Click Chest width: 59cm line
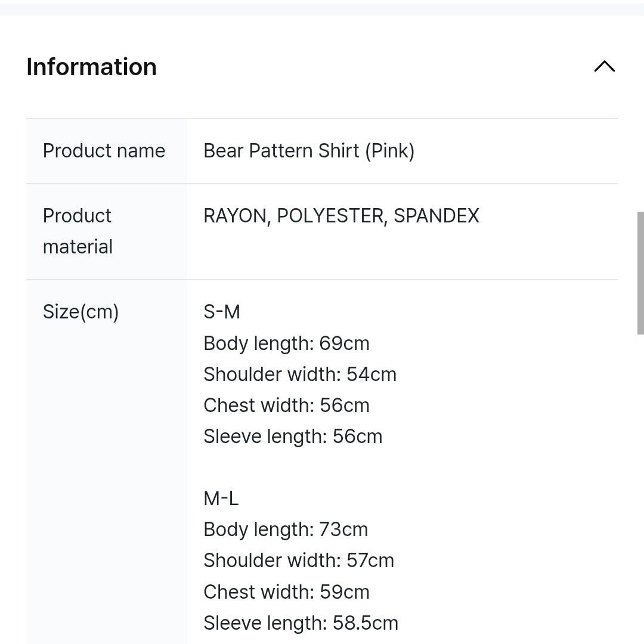 click(286, 592)
